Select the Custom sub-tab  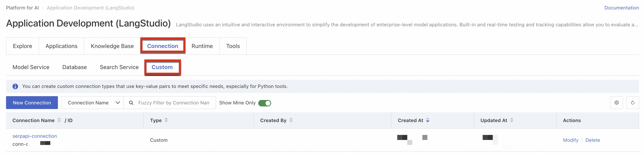click(162, 67)
